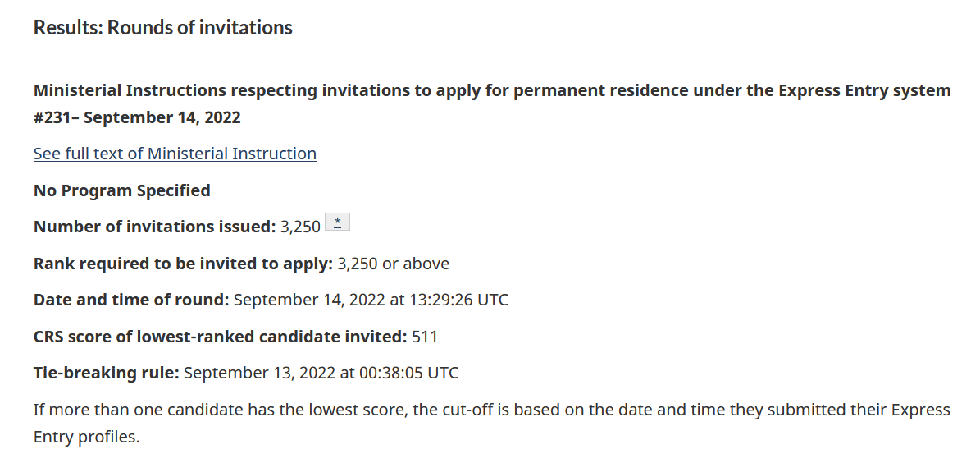Click the 'Number of invitations issued:' label
The height and width of the screenshot is (463, 980).
[154, 227]
